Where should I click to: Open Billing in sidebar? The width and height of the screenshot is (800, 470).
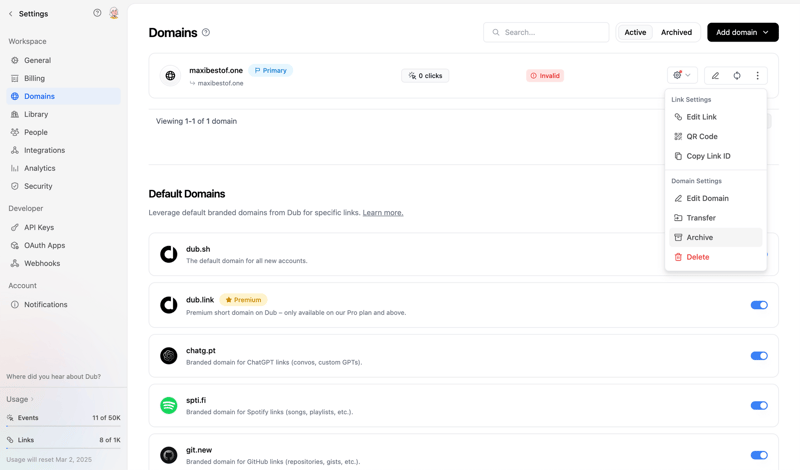click(x=64, y=78)
